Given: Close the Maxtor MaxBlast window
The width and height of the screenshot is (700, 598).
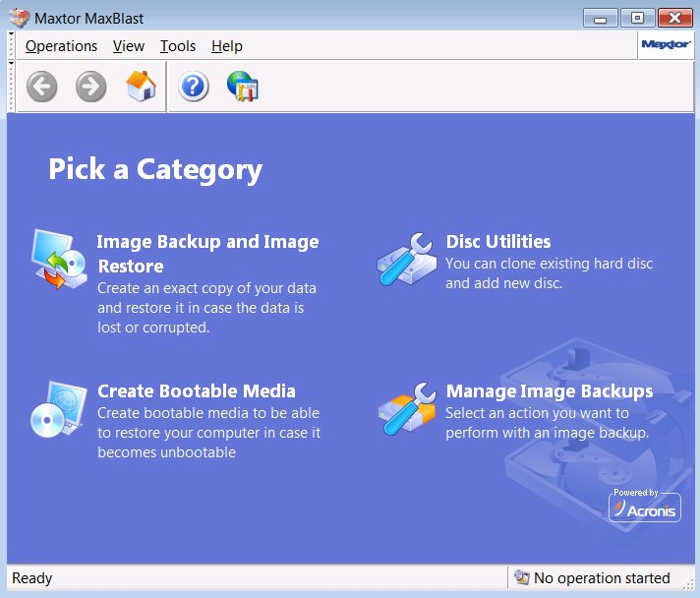Looking at the screenshot, I should [x=675, y=19].
